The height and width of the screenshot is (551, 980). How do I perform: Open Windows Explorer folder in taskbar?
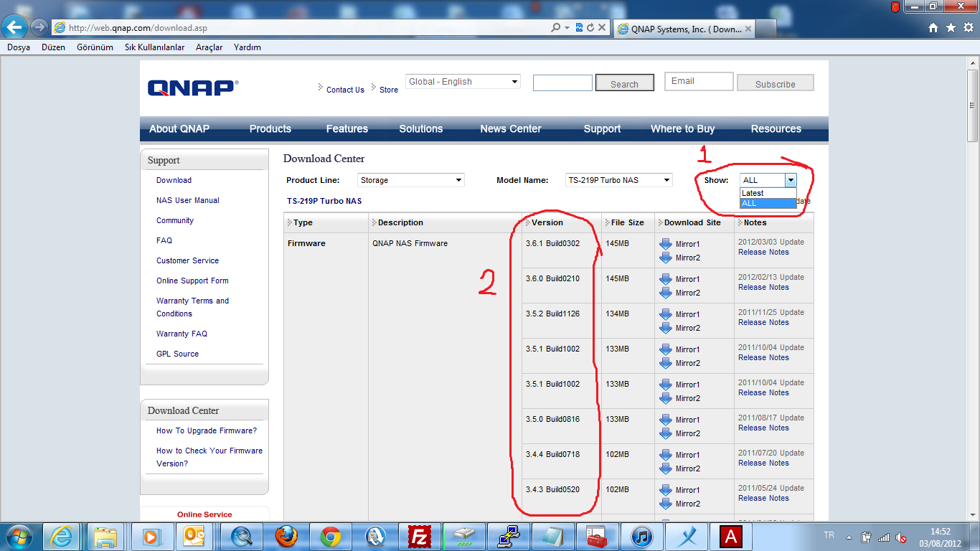coord(106,536)
